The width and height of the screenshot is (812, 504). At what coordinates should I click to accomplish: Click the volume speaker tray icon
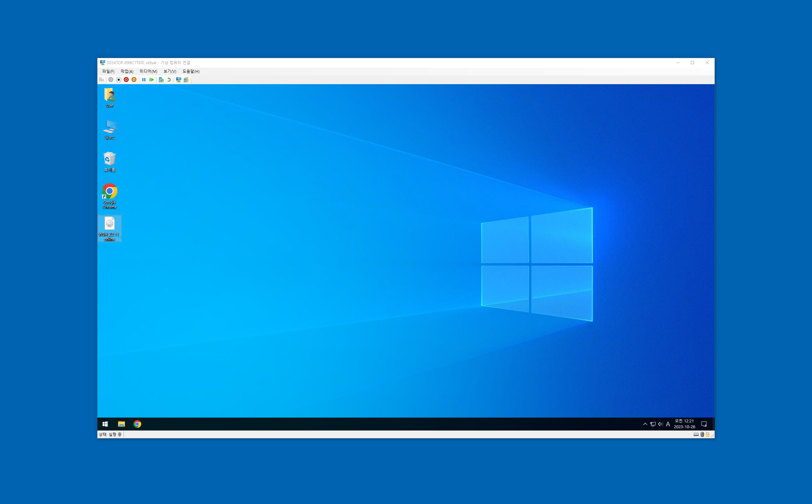click(660, 424)
